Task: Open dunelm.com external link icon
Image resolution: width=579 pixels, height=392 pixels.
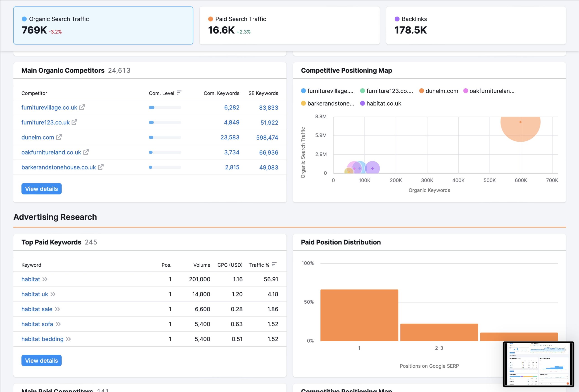Action: pos(59,137)
